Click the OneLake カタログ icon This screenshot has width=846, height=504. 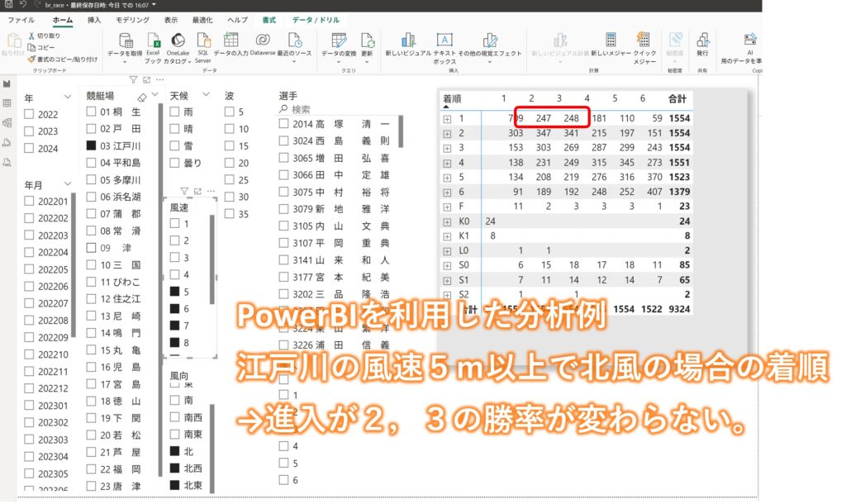(178, 40)
